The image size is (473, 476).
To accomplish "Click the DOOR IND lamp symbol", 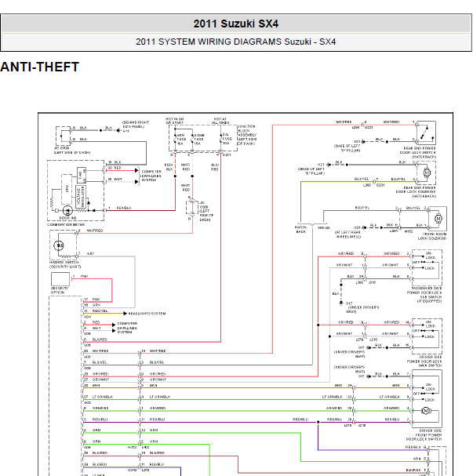I will point(67,210).
